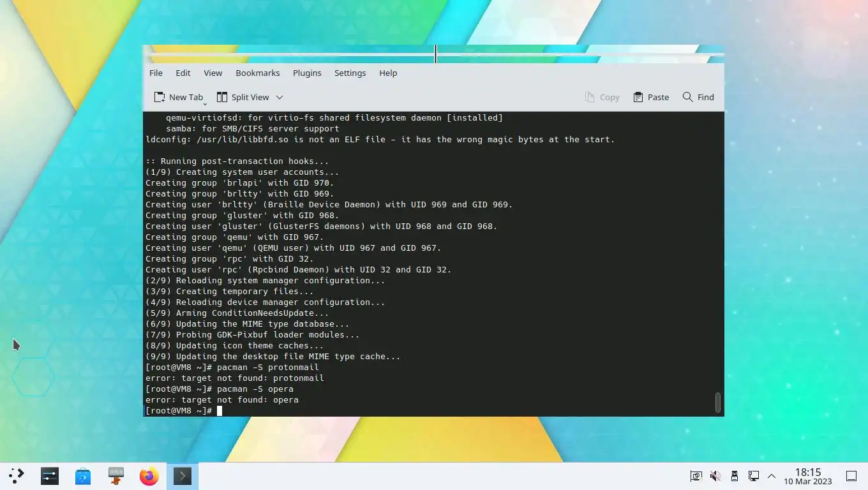The width and height of the screenshot is (868, 490).
Task: Click the 'pacman -S opera' command line
Action: tap(220, 389)
